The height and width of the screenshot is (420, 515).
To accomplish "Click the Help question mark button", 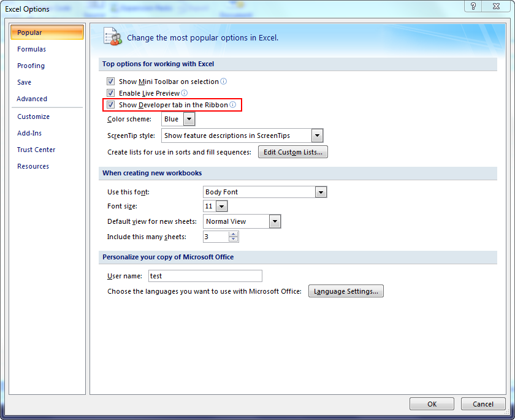I will click(473, 6).
